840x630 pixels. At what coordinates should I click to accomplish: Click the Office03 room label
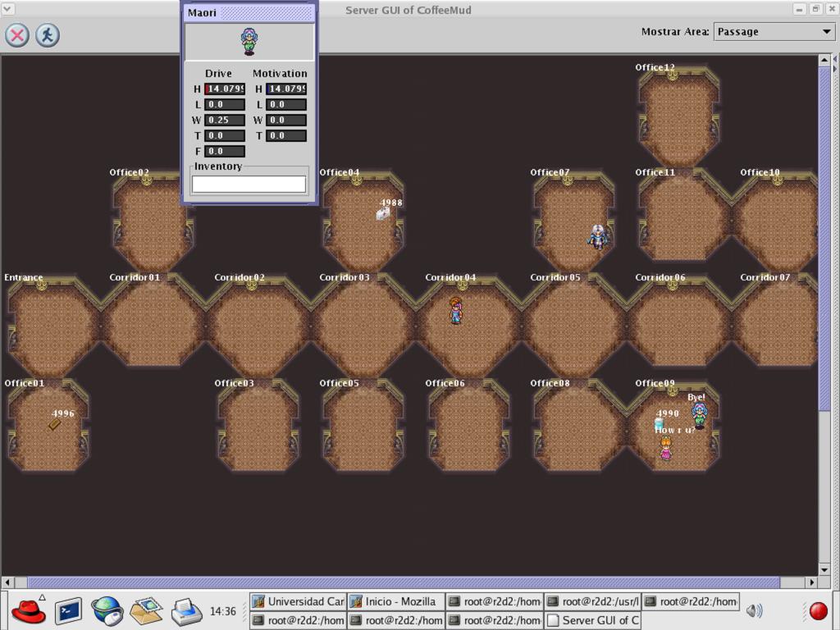tap(234, 384)
